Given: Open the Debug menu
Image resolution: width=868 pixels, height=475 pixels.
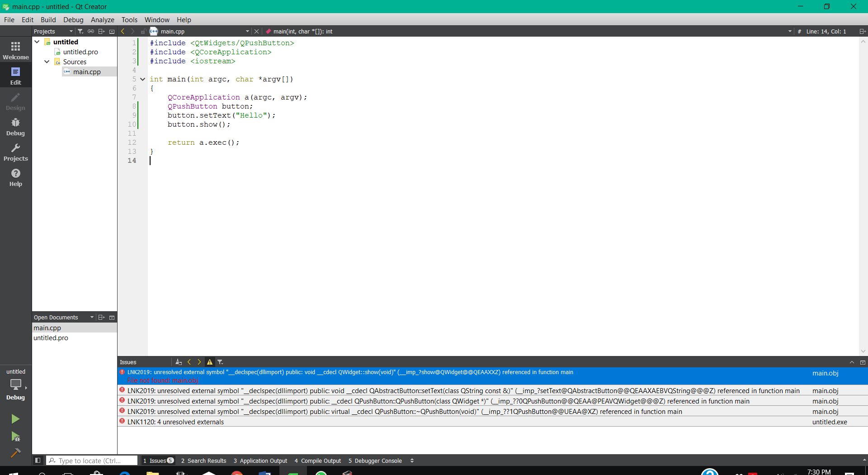Looking at the screenshot, I should pos(73,19).
